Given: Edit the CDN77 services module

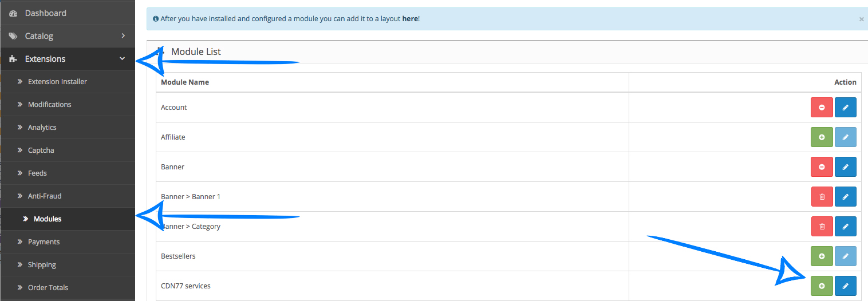Looking at the screenshot, I should pos(845,286).
